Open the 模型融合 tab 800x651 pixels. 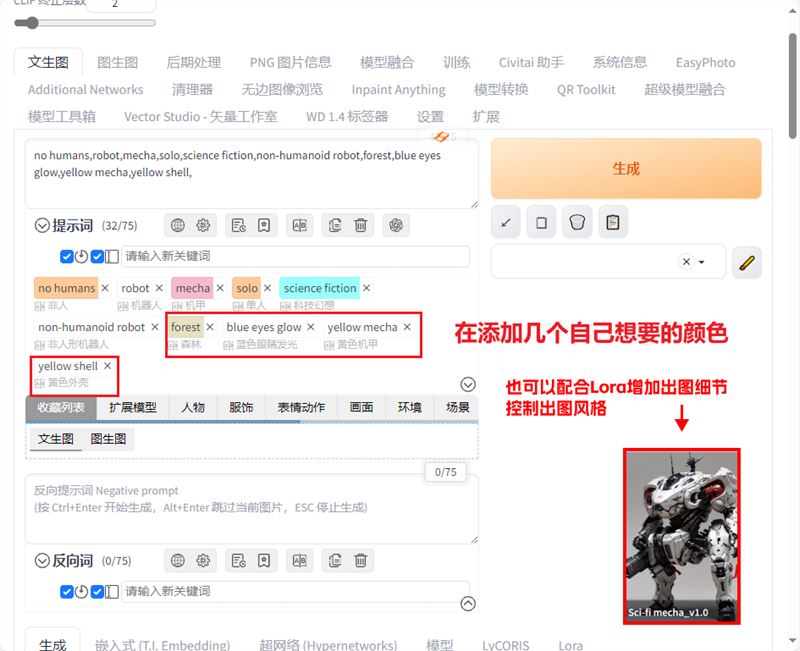point(387,62)
